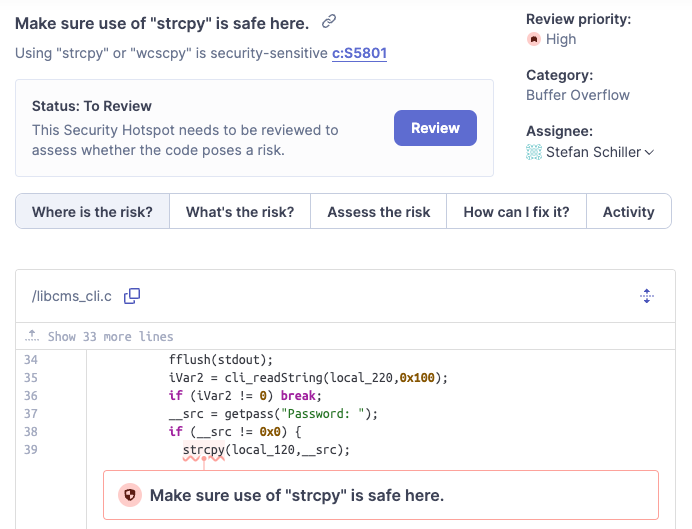
Task: Copy the permalink icon beside the hotspot title
Action: click(x=329, y=21)
